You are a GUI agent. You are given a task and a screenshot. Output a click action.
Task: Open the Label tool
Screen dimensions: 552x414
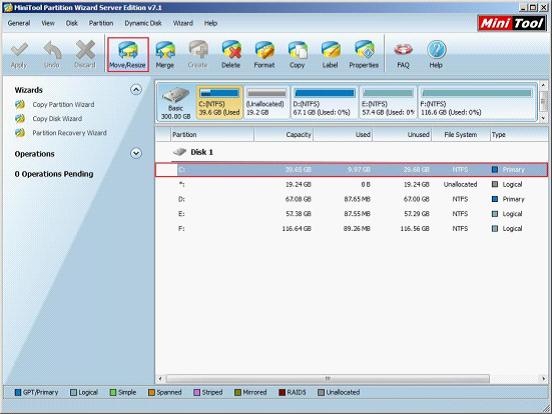click(330, 55)
